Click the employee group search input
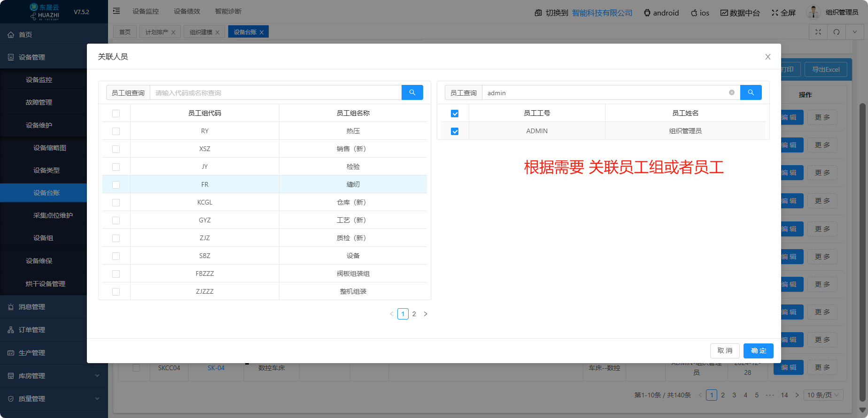Image resolution: width=868 pixels, height=418 pixels. point(276,92)
